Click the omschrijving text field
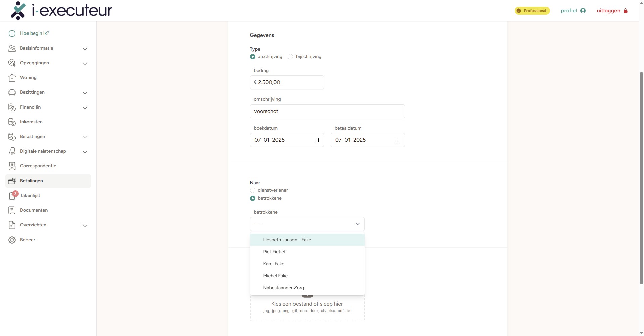This screenshot has height=336, width=644. coord(327,111)
